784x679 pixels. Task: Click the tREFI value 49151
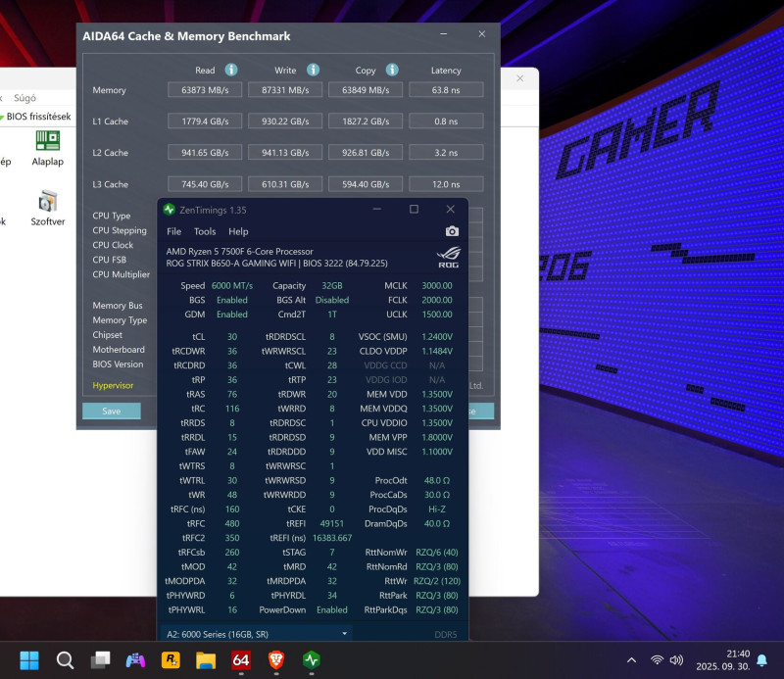coord(332,523)
